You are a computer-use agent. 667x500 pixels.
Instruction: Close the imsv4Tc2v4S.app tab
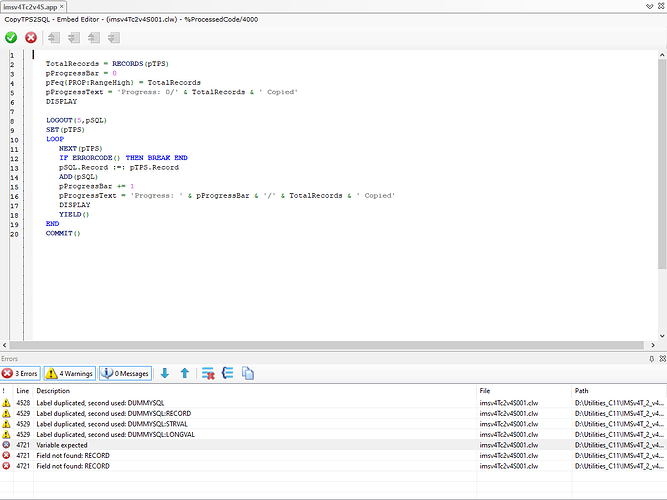click(x=62, y=7)
